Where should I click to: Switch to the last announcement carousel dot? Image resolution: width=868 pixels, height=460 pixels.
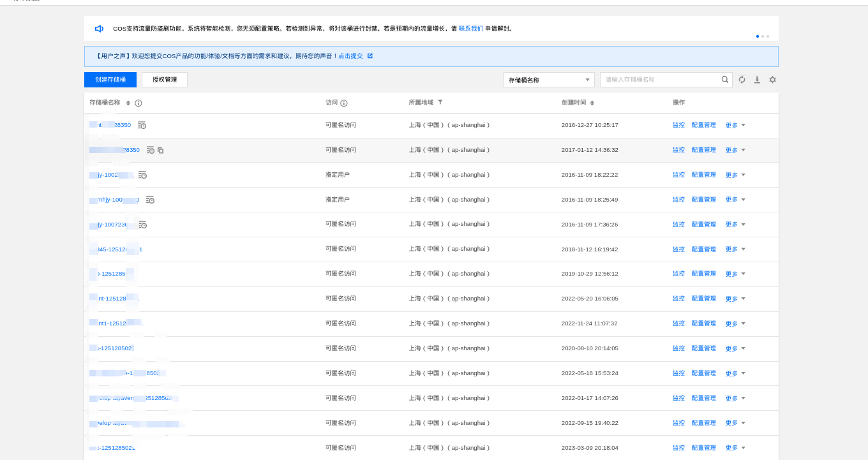click(768, 36)
